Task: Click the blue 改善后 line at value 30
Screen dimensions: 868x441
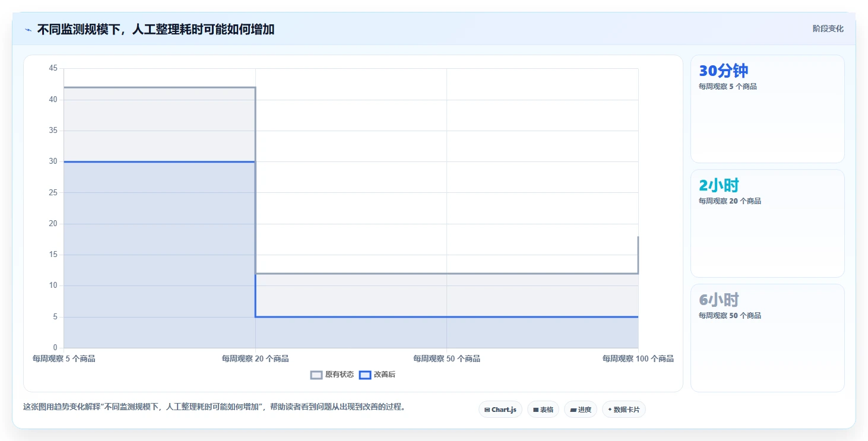Action: pos(159,161)
